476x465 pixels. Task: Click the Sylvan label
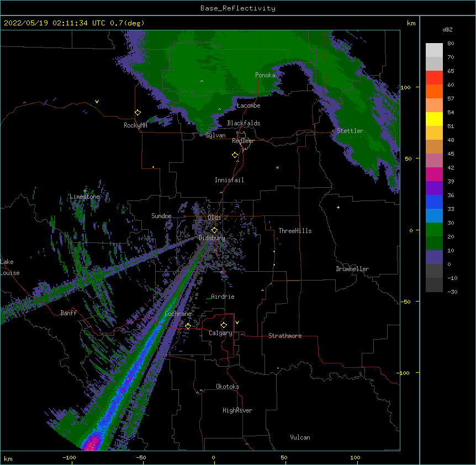point(215,135)
